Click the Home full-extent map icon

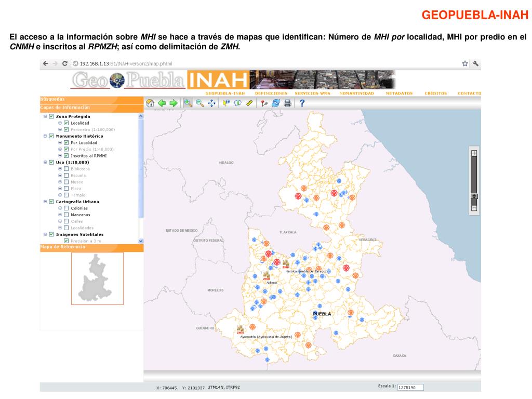(x=150, y=103)
